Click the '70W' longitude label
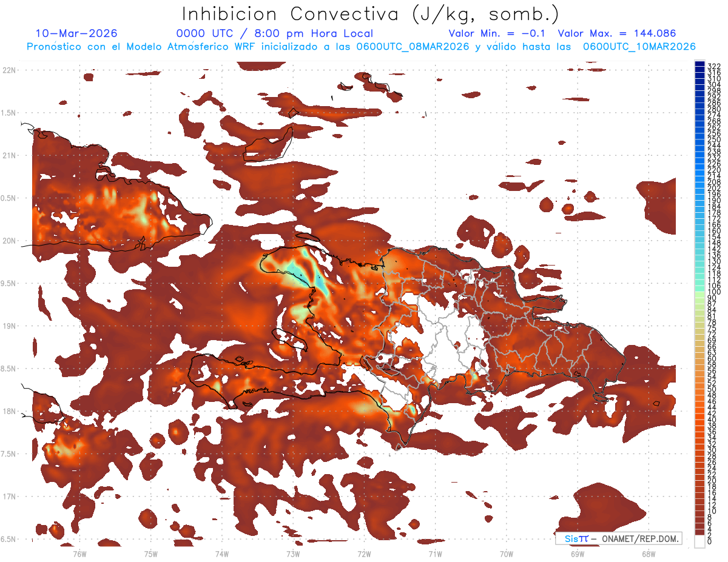 [507, 553]
